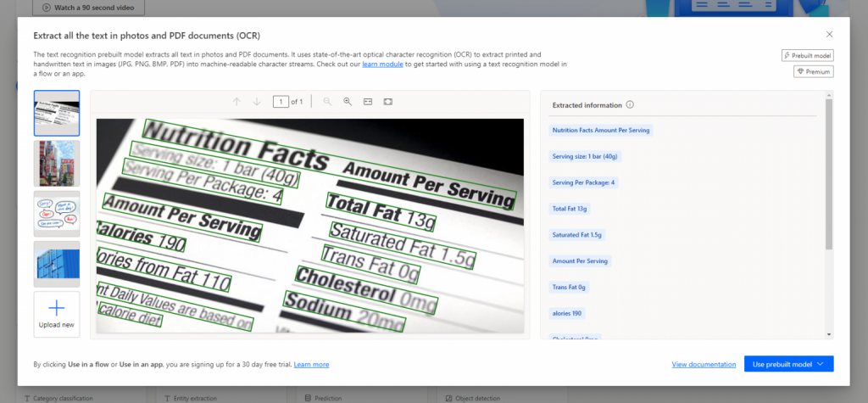Click 'Trans Fat 0g' box in image
The height and width of the screenshot is (403, 868).
(370, 264)
